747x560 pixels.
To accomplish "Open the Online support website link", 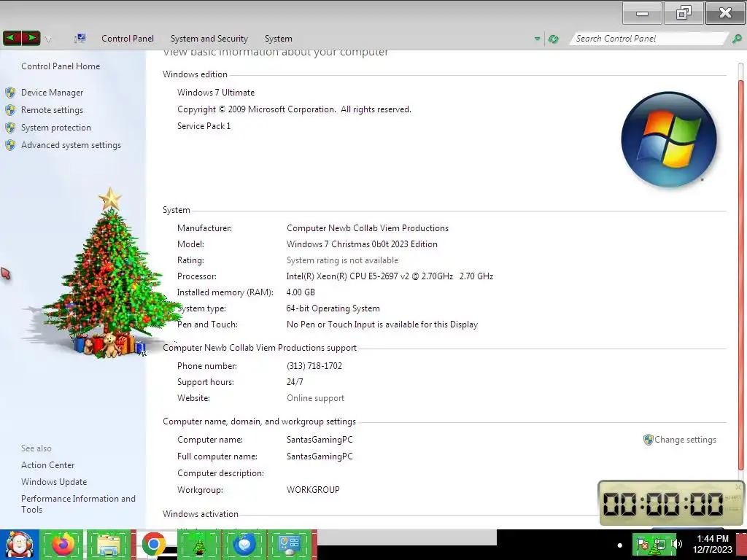I will click(315, 398).
